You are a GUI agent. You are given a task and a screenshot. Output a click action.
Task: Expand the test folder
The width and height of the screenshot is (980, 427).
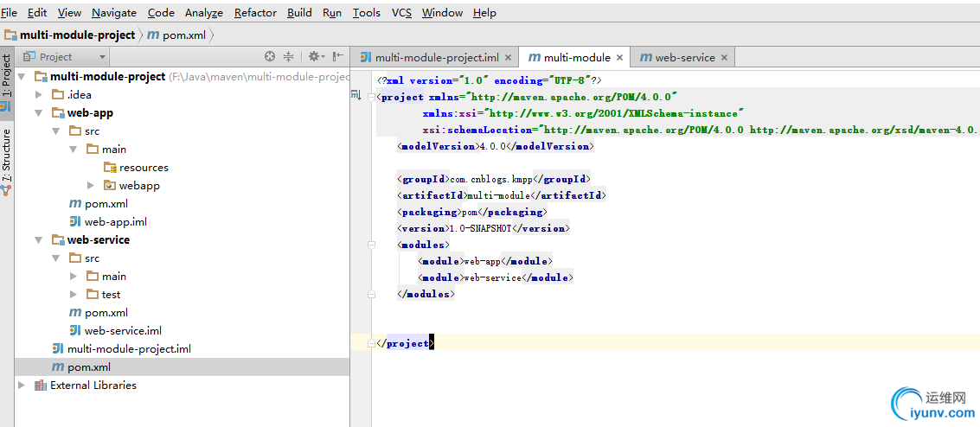pyautogui.click(x=74, y=294)
